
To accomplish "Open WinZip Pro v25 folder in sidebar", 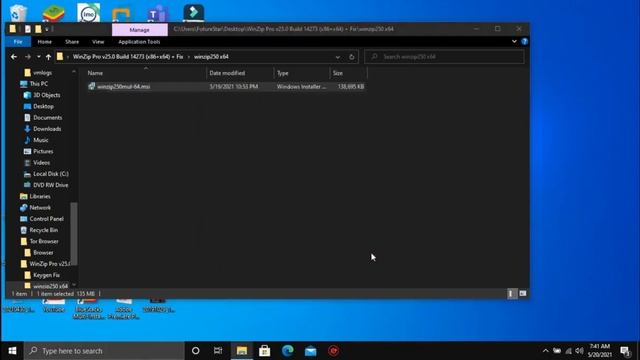I will click(49, 264).
